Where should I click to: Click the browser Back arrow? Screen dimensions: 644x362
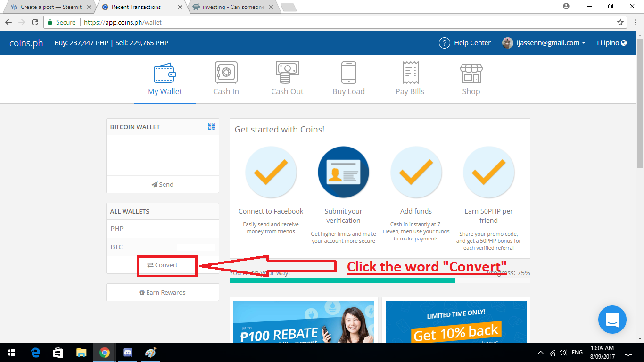(8, 22)
